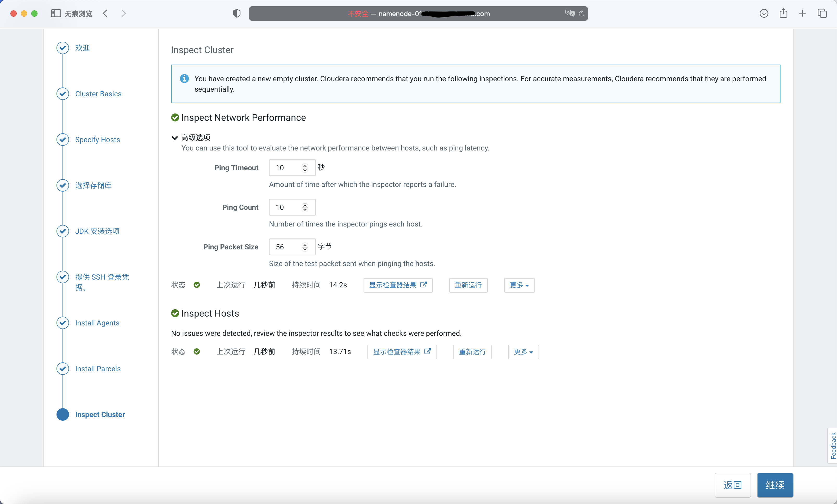Click the privacy shield icon
This screenshot has width=837, height=504.
click(237, 13)
